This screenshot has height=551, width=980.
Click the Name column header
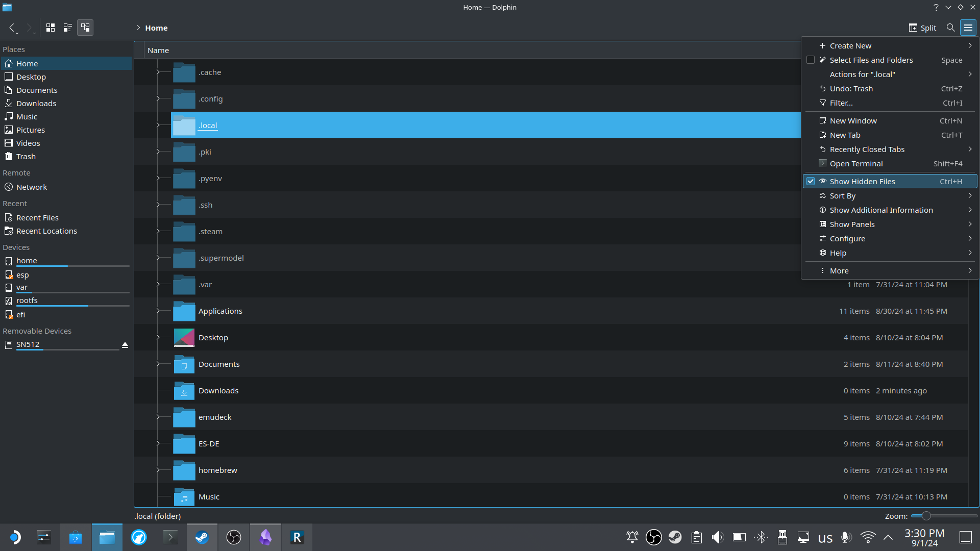[158, 51]
